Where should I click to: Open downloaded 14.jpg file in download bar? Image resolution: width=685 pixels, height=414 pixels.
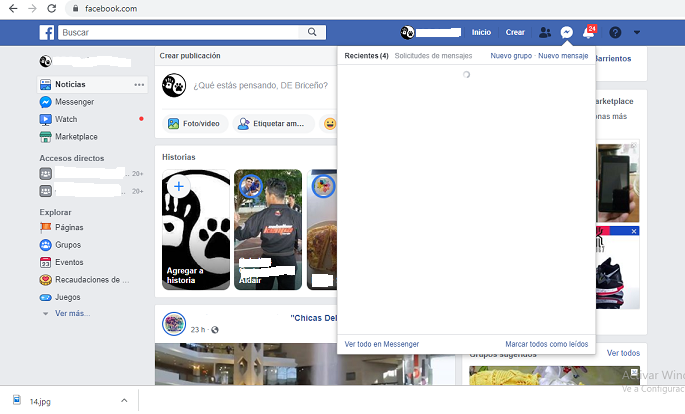coord(39,401)
